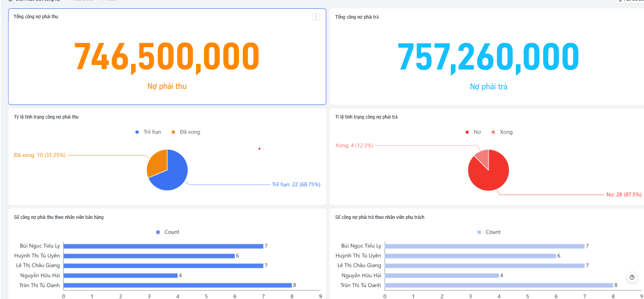Screen dimensions: 644x299
Task: Click the blue Nợ phải trả caption
Action: (488, 87)
